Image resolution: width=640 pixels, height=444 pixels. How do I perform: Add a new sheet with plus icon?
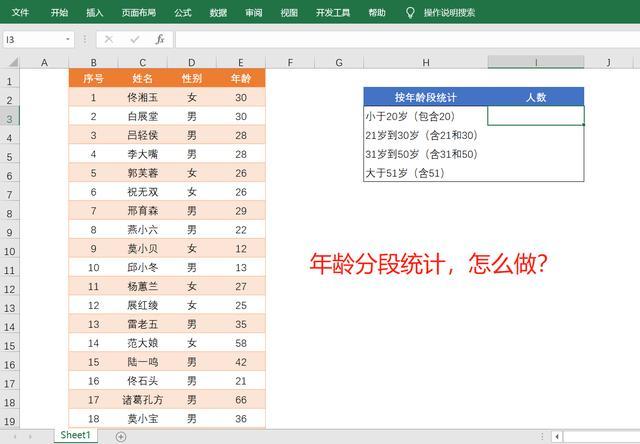click(121, 437)
